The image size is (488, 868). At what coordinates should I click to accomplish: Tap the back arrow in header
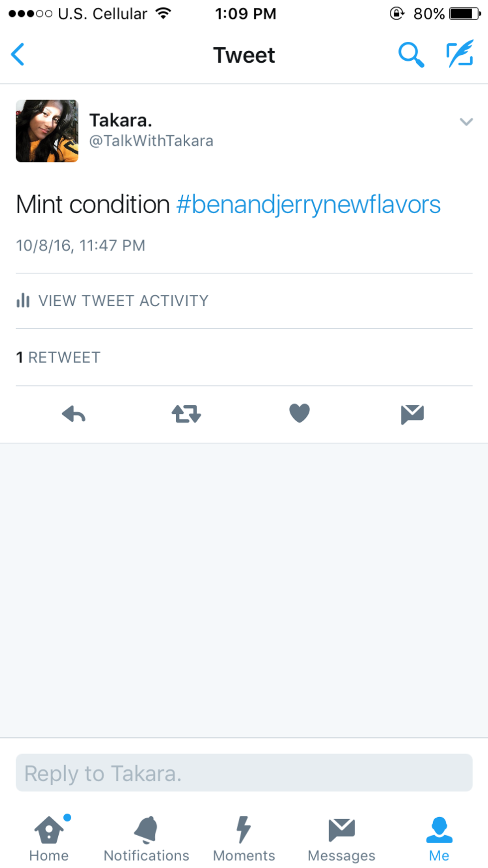[18, 54]
